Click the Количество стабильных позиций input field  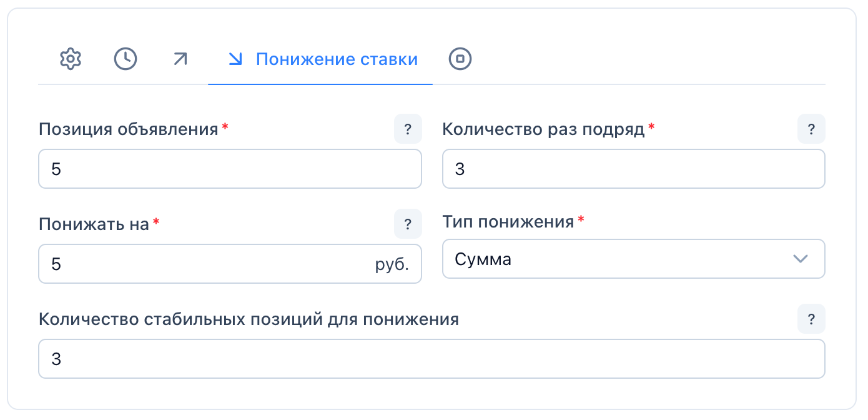point(431,359)
